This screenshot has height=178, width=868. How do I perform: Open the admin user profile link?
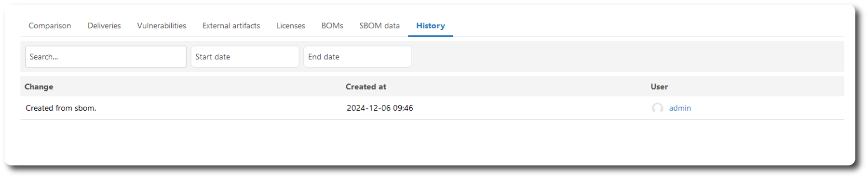tap(680, 108)
